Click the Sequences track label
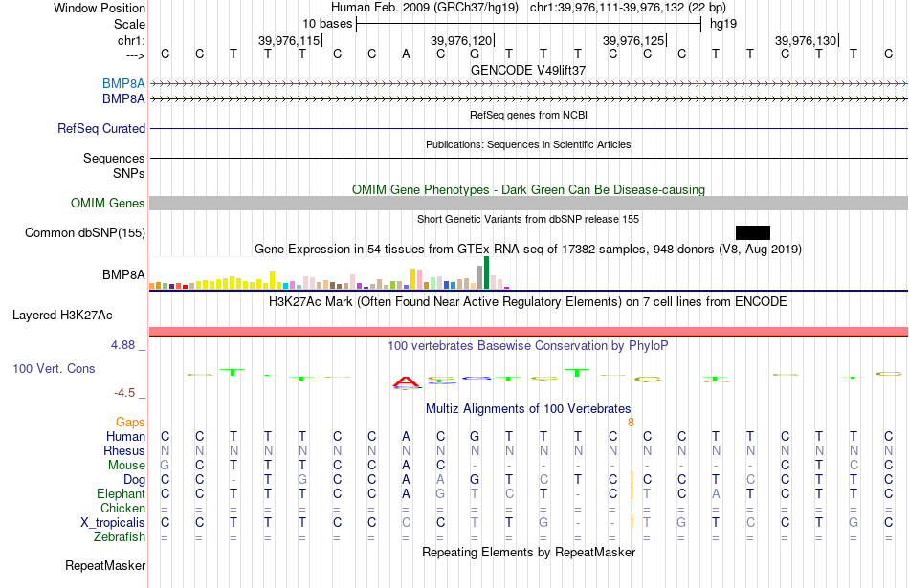 coord(114,158)
